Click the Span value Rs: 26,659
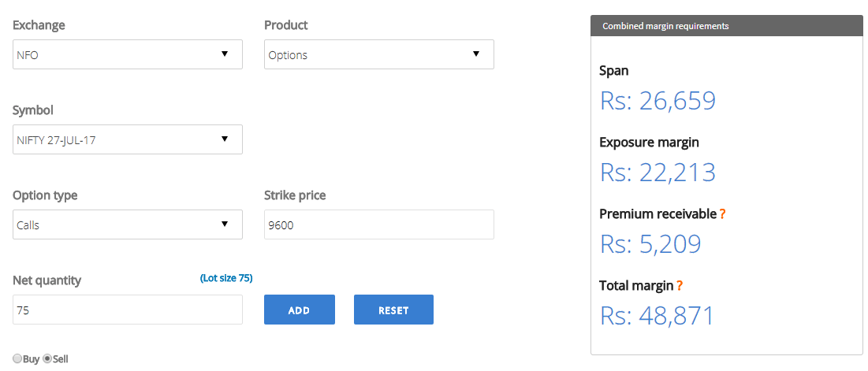868x371 pixels. [658, 101]
